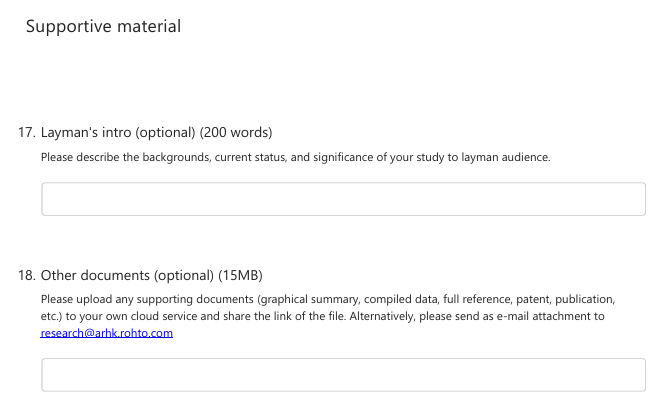This screenshot has height=419, width=663.
Task: Click the "(200 words)" limit note
Action: pyautogui.click(x=236, y=132)
